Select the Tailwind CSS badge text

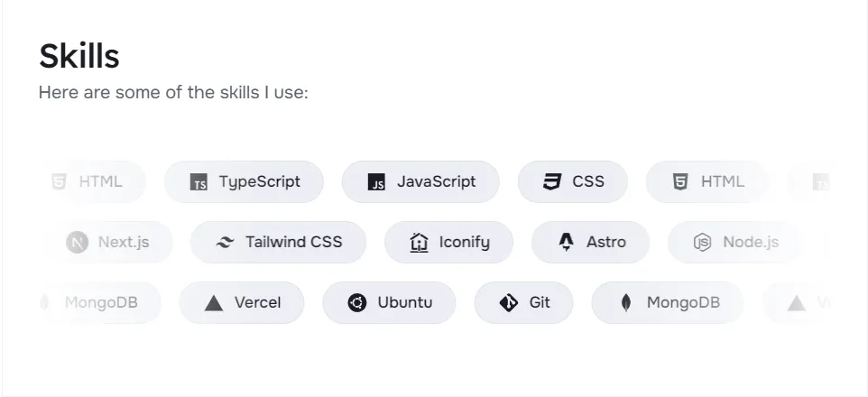[294, 242]
